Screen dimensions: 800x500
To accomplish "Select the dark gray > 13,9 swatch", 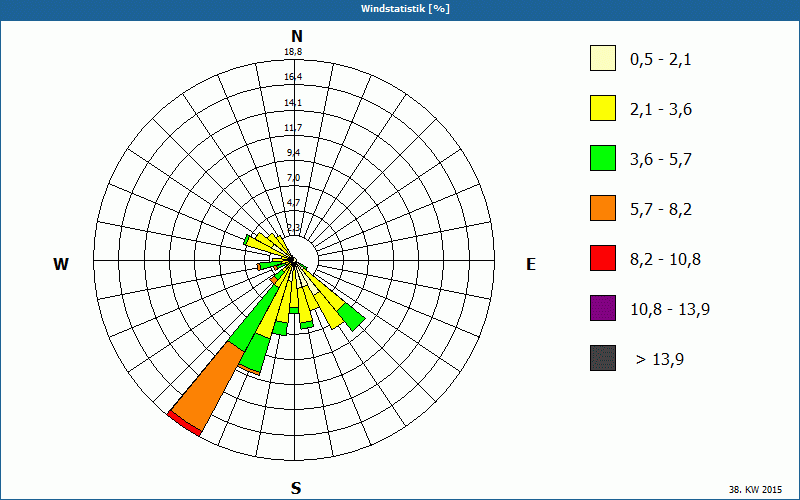I will click(x=603, y=358).
